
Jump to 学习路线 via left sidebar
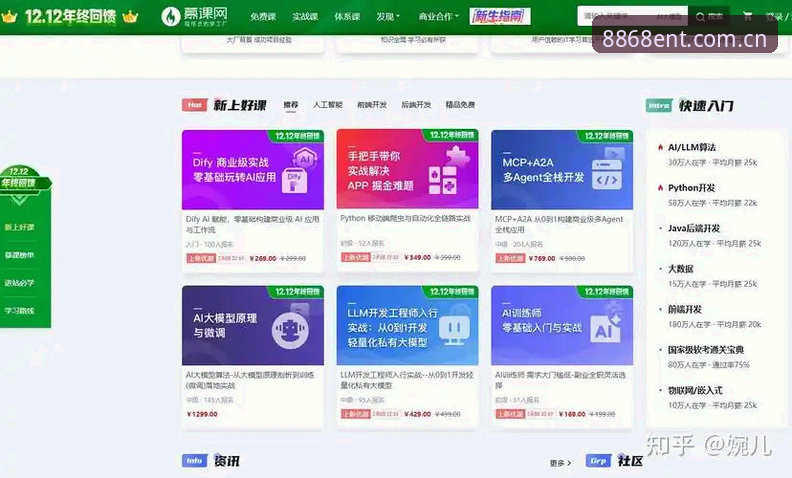coord(19,310)
